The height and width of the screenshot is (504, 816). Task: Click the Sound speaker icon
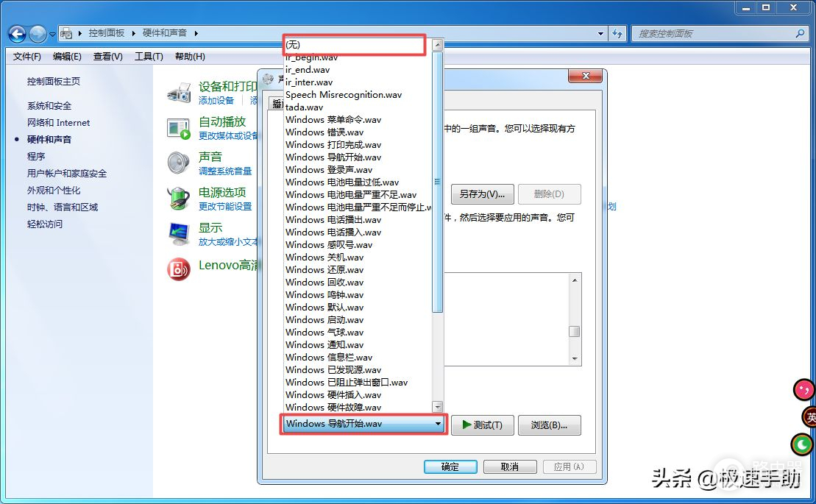[x=179, y=163]
